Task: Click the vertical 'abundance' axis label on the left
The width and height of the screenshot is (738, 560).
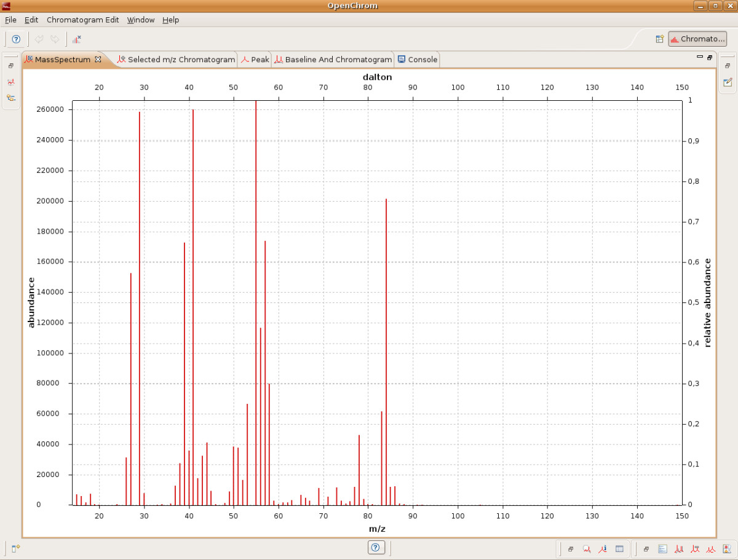Action: click(x=31, y=302)
